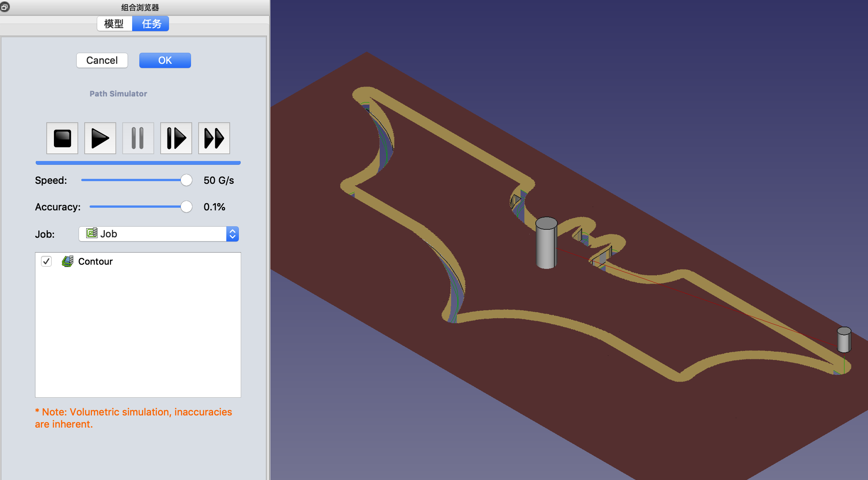Click the single Step forward button
Image resolution: width=868 pixels, height=480 pixels.
(x=176, y=138)
